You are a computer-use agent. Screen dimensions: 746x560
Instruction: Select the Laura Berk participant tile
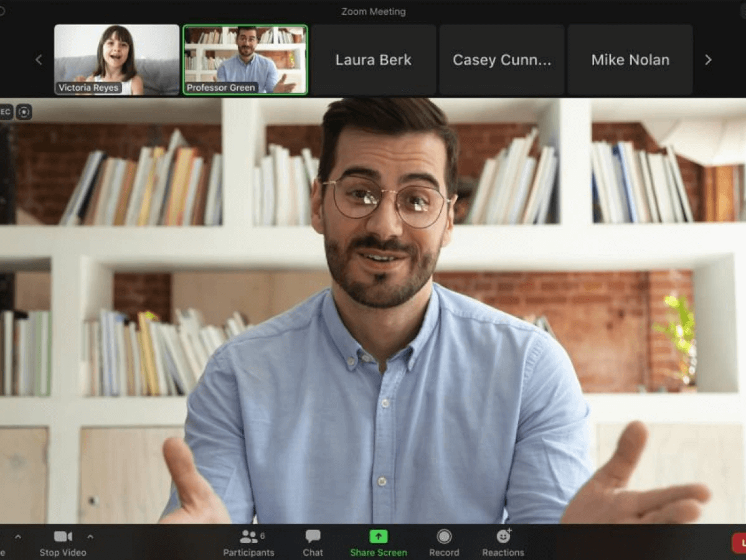(x=374, y=60)
